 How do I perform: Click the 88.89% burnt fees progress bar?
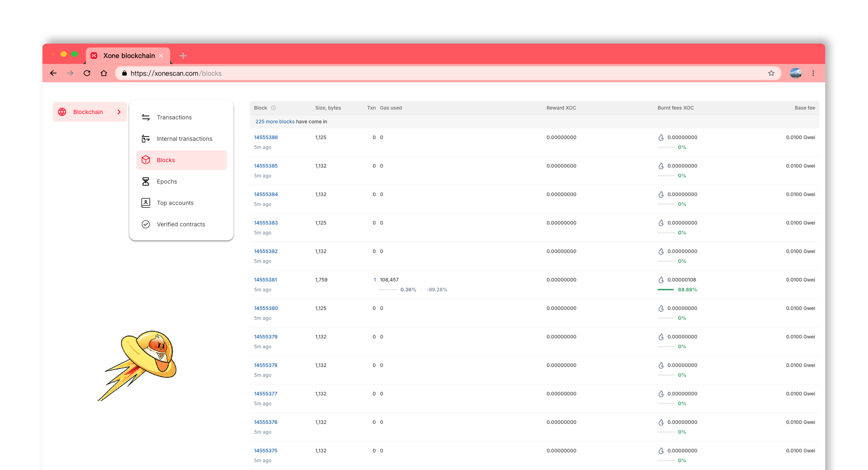click(665, 290)
